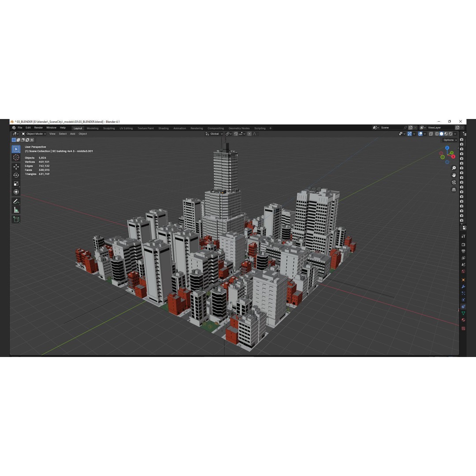Open the viewport Object menu
The image size is (476, 476).
[82, 134]
